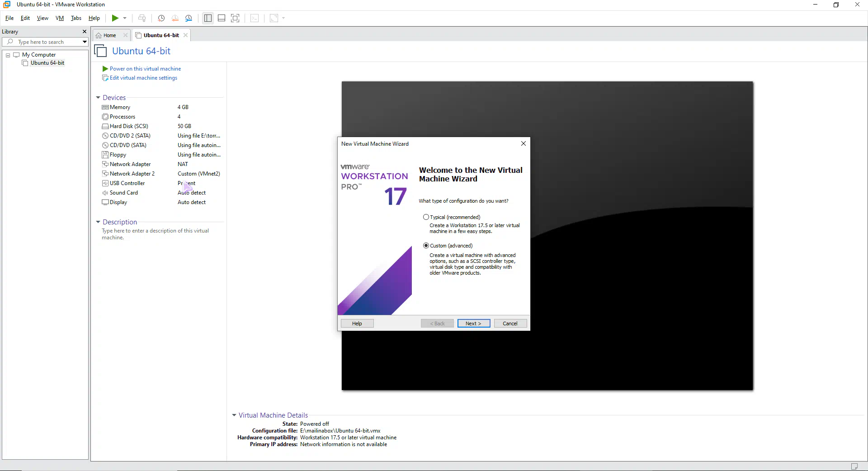Click the status bar message icon
868x471 pixels.
pyautogui.click(x=854, y=466)
